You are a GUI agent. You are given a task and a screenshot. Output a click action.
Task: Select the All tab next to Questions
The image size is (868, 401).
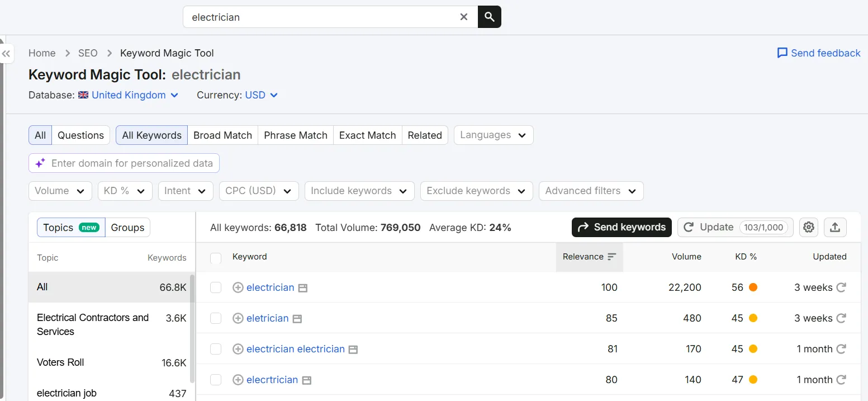40,135
